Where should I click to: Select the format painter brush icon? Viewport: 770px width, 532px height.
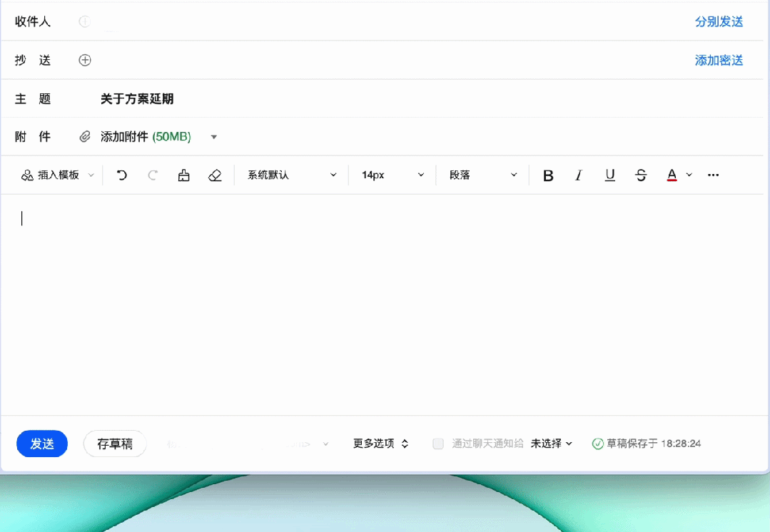(x=183, y=175)
